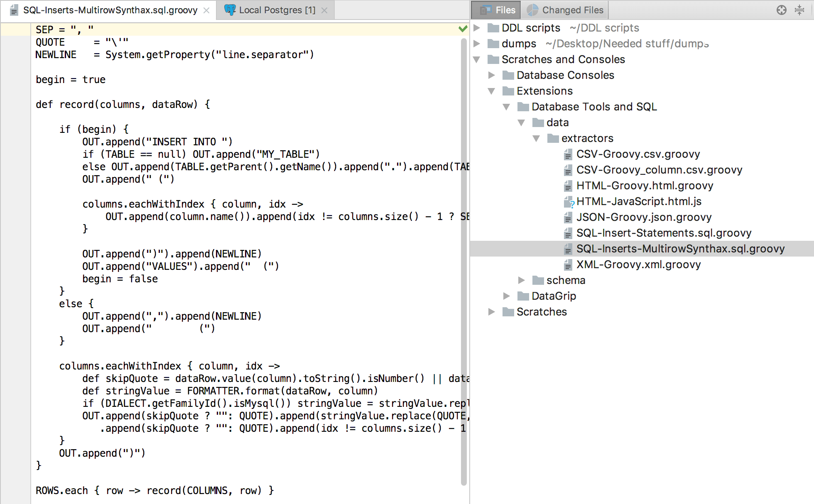The width and height of the screenshot is (814, 504).
Task: Click the Scratches and Consoles folder icon
Action: tap(493, 59)
